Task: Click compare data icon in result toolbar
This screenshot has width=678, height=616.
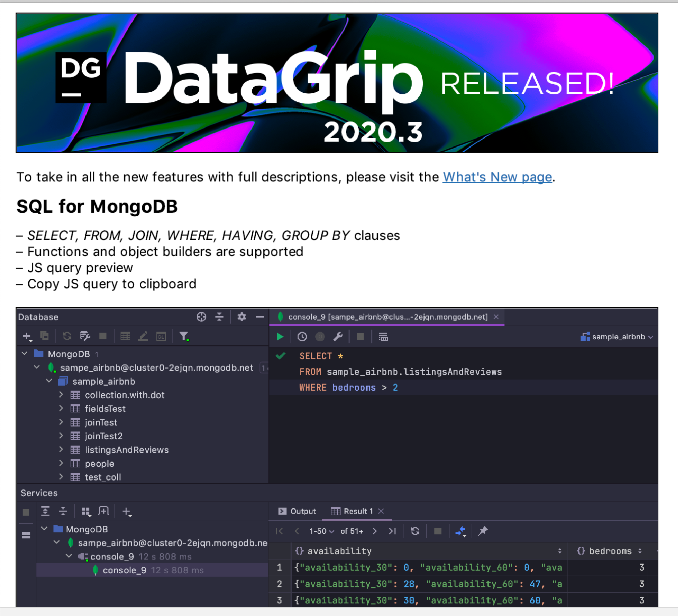Action: tap(461, 531)
